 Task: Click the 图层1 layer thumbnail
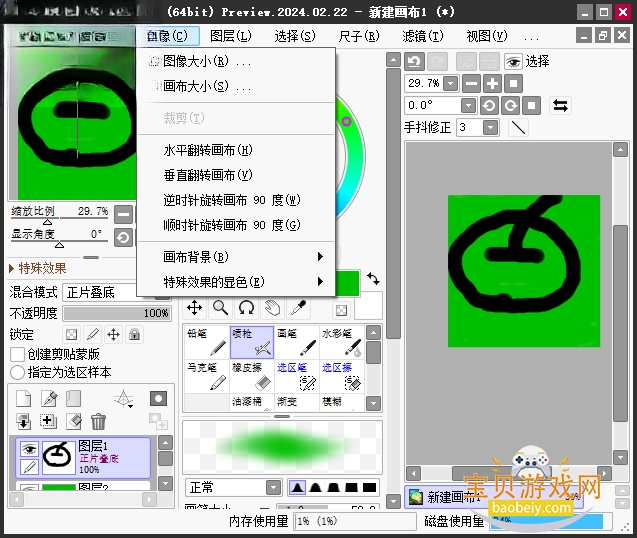pos(59,457)
